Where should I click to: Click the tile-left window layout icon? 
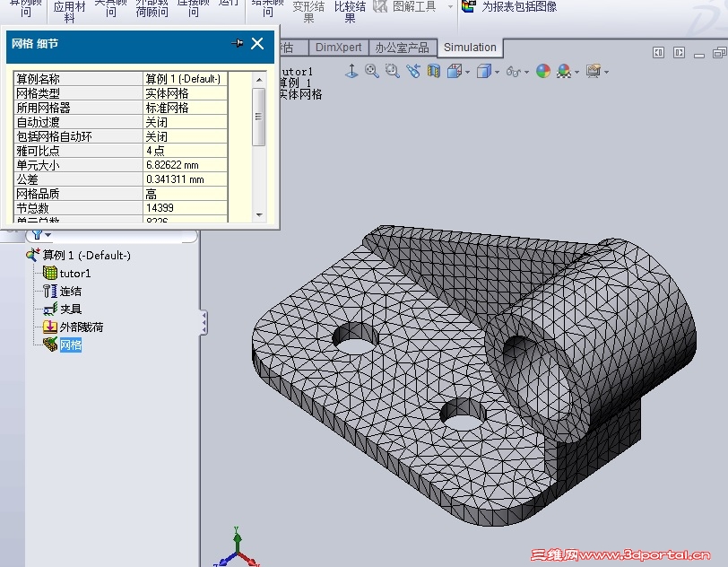[x=658, y=53]
